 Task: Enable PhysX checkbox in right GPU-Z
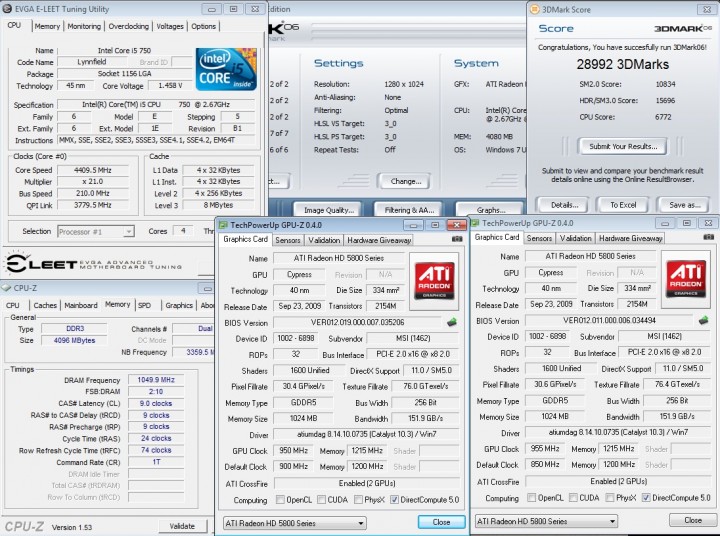click(610, 498)
